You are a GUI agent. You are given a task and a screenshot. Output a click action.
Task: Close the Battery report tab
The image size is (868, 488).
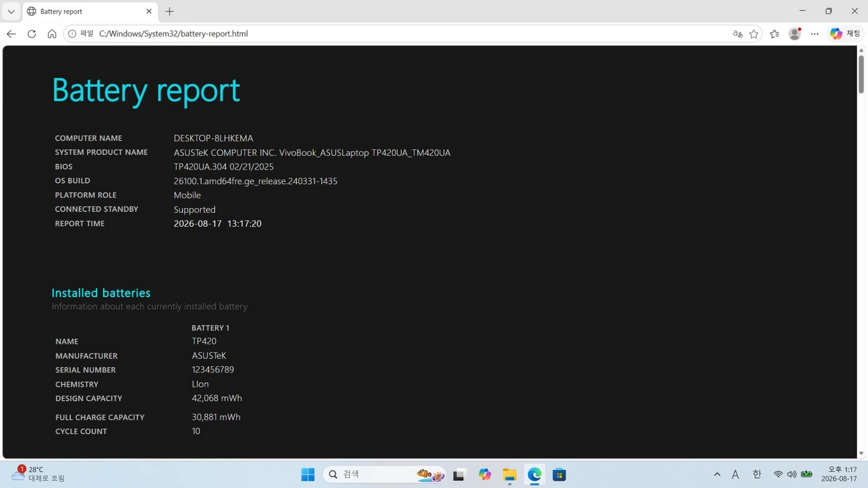(148, 11)
